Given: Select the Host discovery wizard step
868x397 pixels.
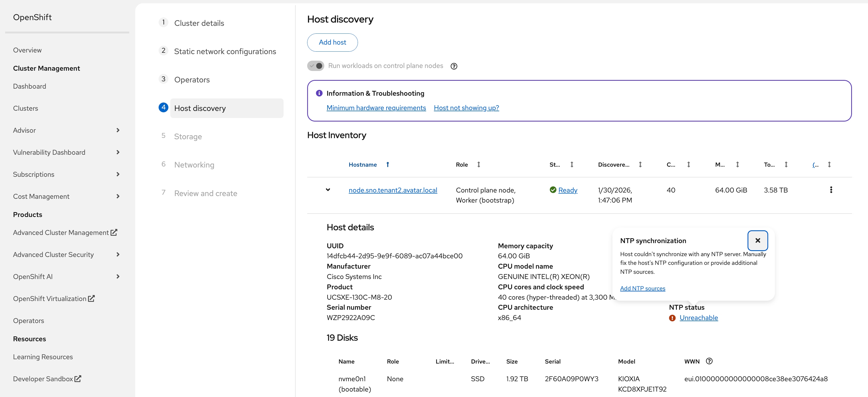Looking at the screenshot, I should point(227,108).
